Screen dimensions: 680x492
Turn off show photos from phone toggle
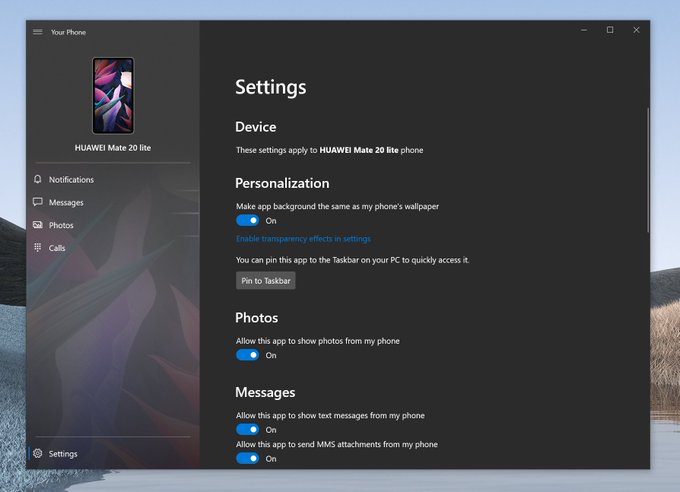pyautogui.click(x=247, y=355)
